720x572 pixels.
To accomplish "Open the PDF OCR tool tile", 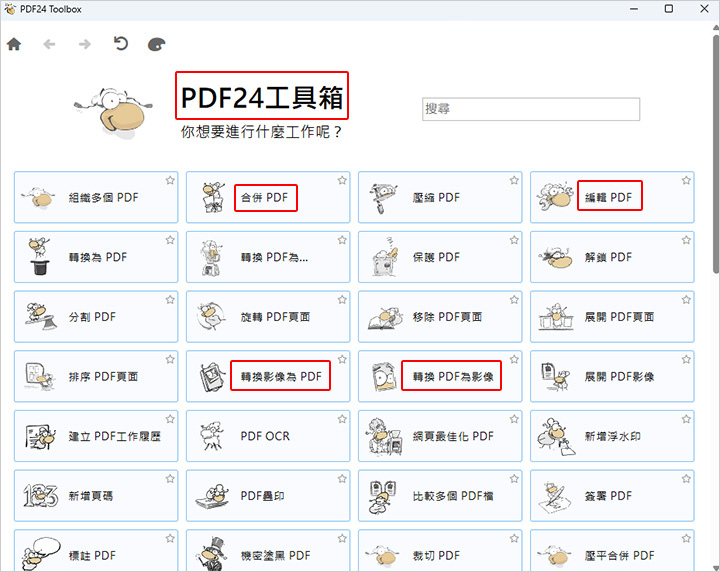I will [268, 436].
